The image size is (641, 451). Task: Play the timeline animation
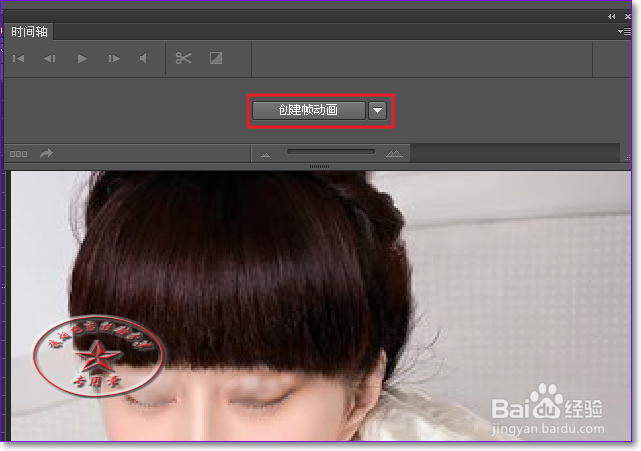82,58
